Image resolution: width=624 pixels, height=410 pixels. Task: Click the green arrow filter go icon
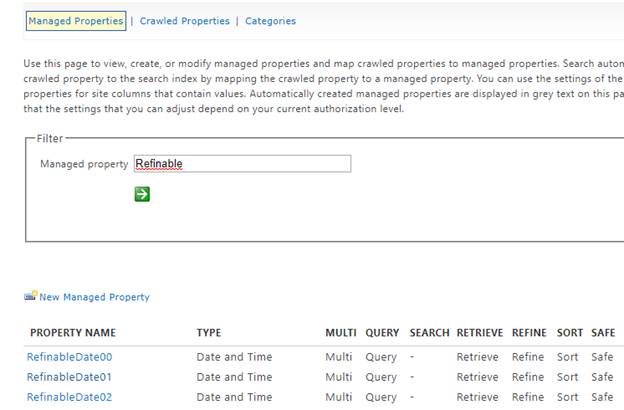[x=142, y=194]
